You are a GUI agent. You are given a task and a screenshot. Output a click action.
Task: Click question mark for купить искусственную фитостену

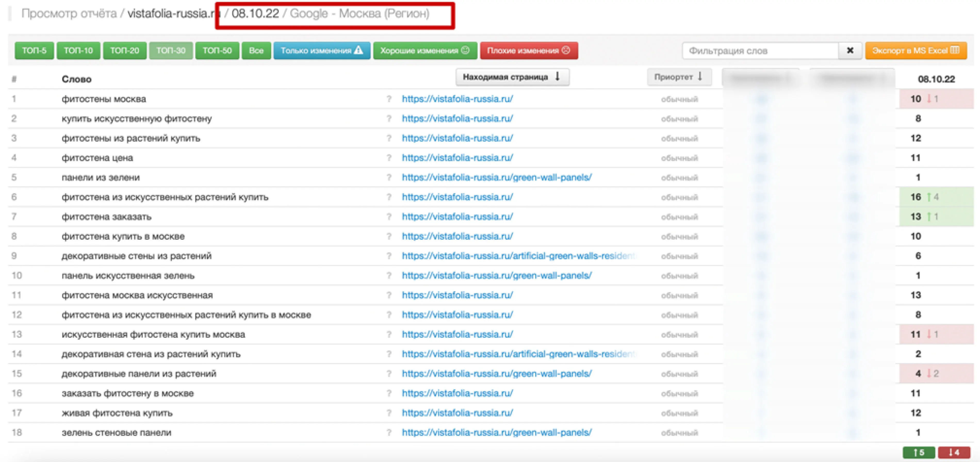(x=389, y=119)
